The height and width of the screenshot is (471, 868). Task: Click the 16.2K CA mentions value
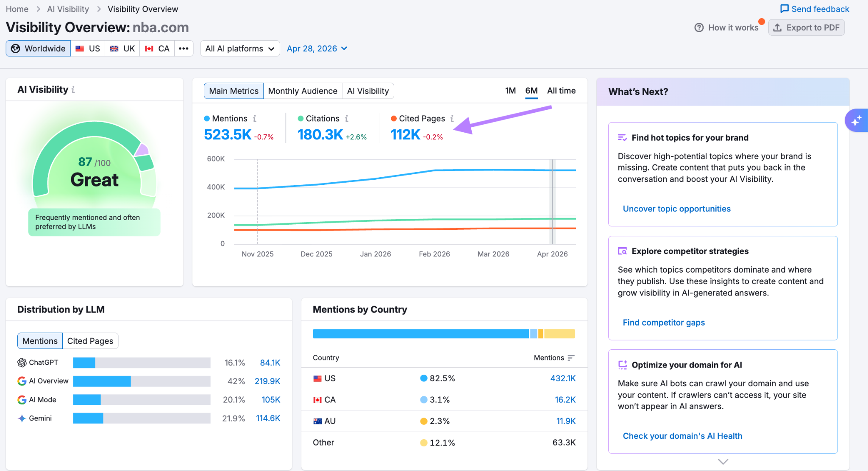(x=565, y=400)
